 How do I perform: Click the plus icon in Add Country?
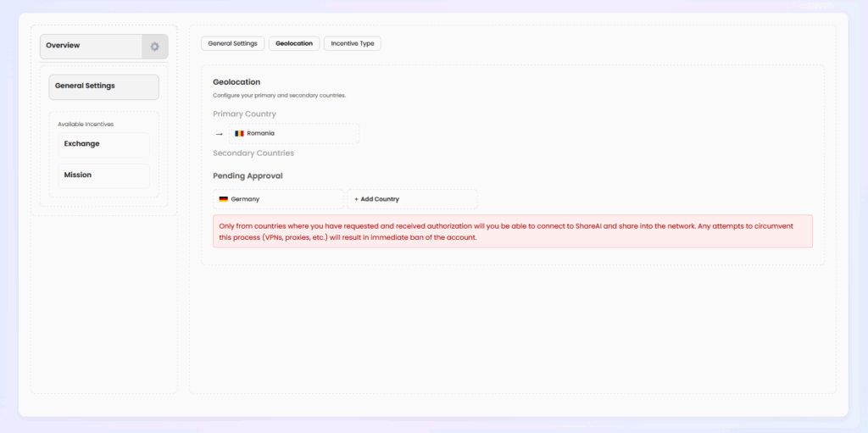(356, 199)
